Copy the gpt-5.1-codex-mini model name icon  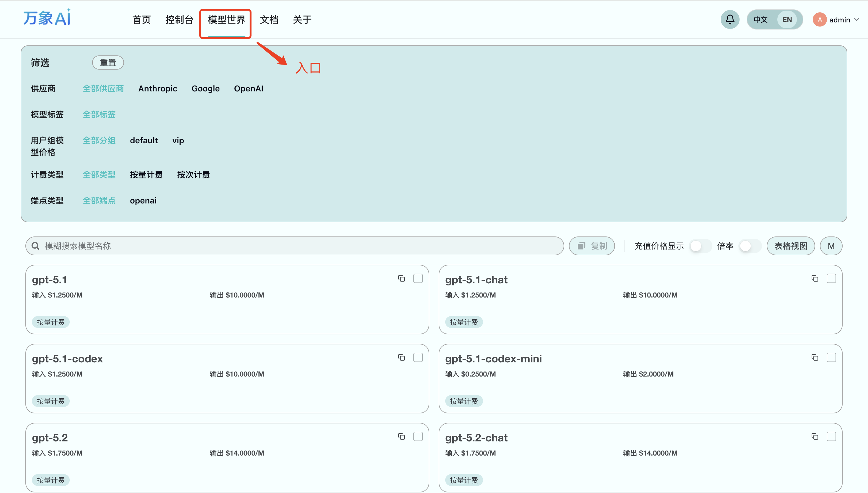click(815, 358)
